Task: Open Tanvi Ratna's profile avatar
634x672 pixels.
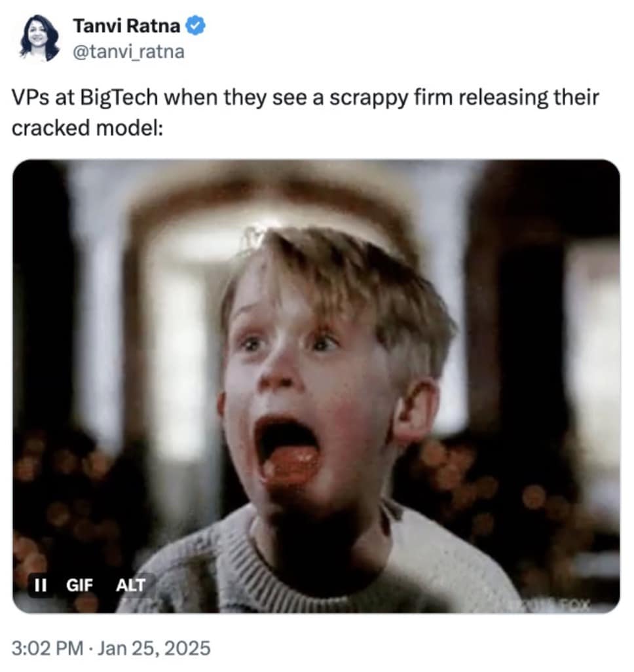Action: point(39,38)
